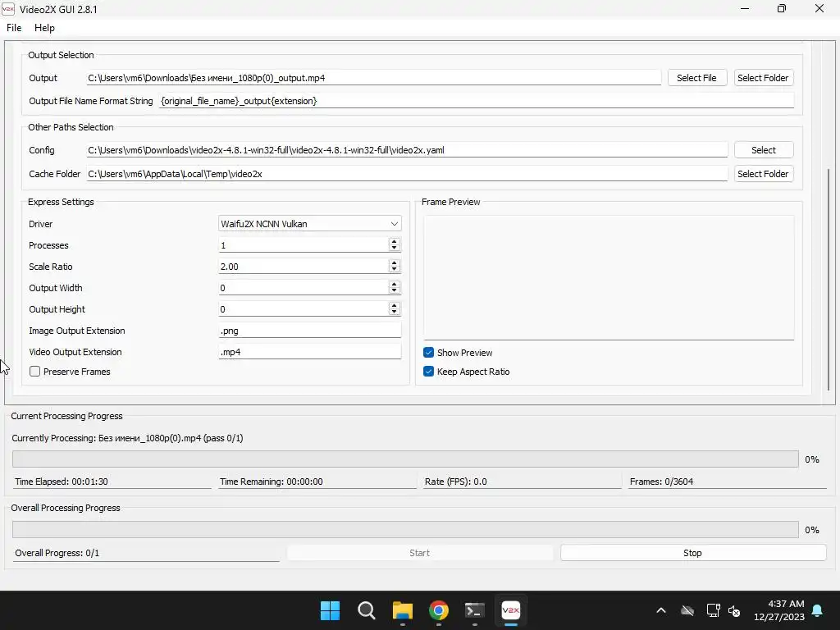This screenshot has width=840, height=630.
Task: Click the Driver dropdown arrow
Action: pyautogui.click(x=395, y=224)
